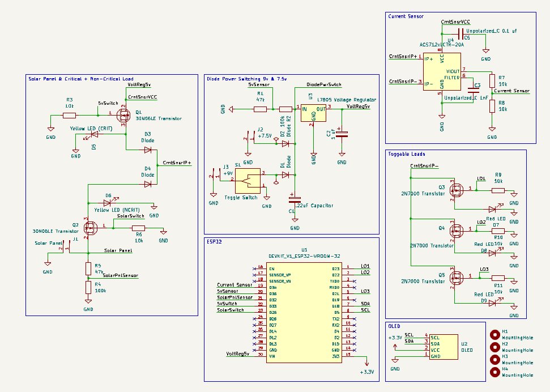The width and height of the screenshot is (550, 392).
Task: Select the D3 diode symbol
Action: click(148, 150)
